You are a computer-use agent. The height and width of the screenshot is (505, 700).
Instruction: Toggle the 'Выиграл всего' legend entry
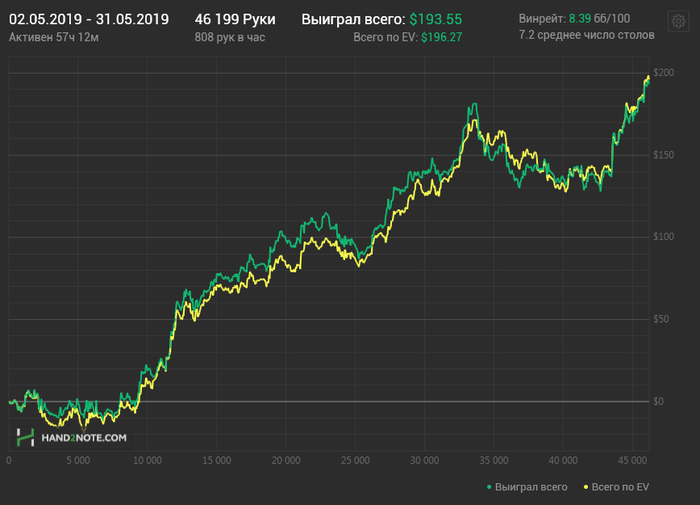coord(527,487)
